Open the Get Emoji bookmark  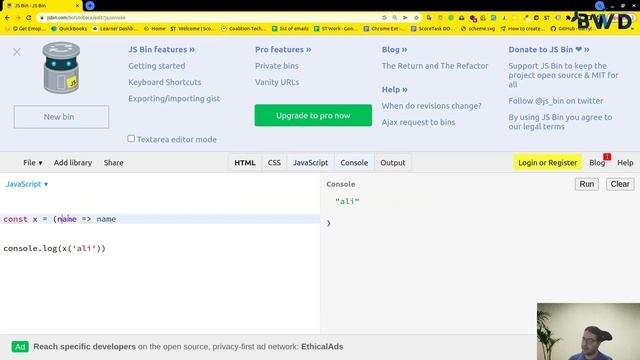point(29,29)
